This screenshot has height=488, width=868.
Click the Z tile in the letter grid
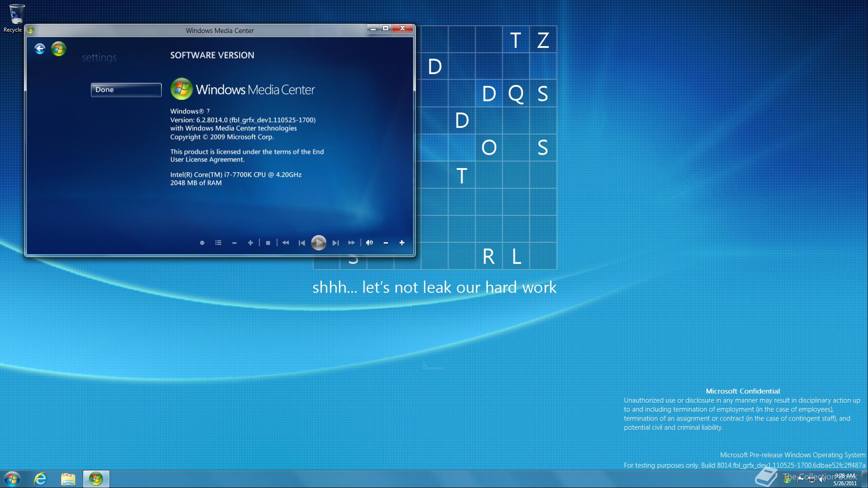tap(543, 40)
